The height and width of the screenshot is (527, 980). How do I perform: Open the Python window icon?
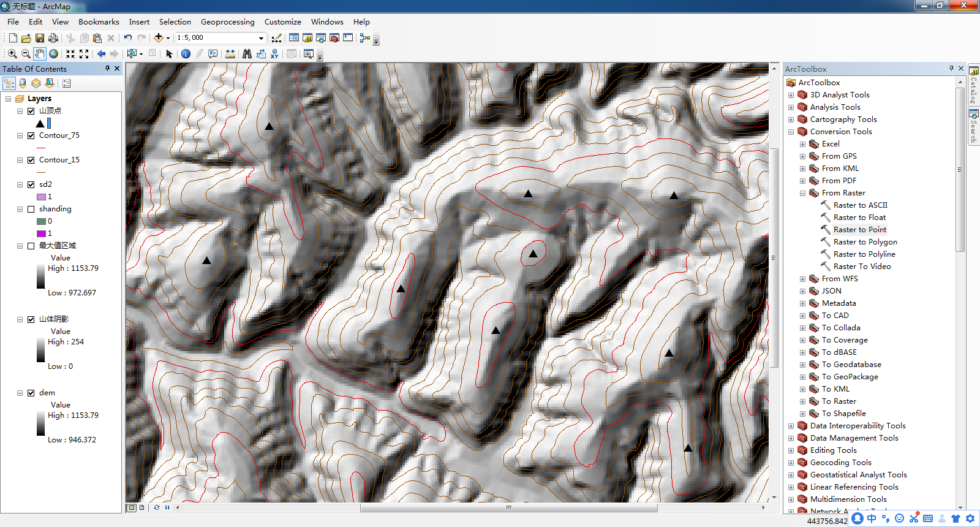point(348,38)
